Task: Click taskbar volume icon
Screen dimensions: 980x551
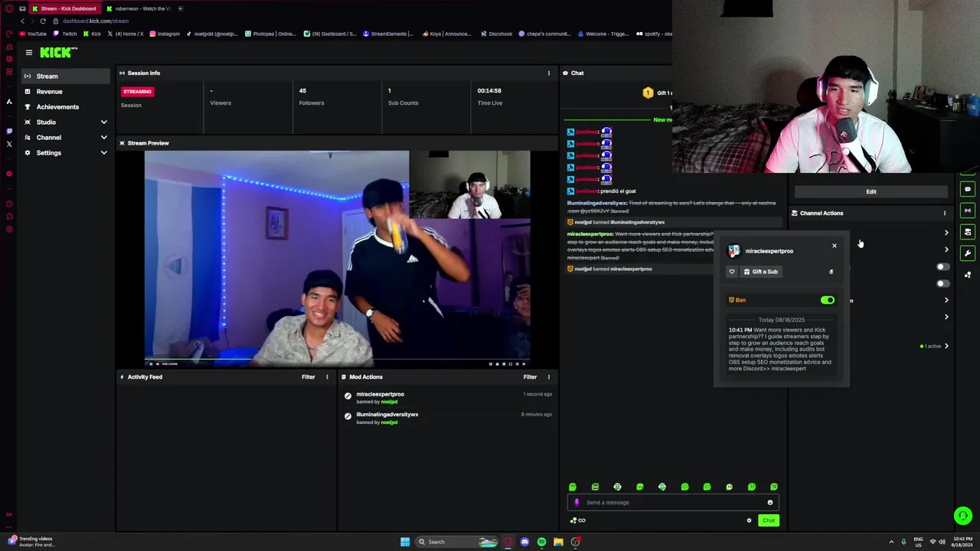Action: (942, 542)
